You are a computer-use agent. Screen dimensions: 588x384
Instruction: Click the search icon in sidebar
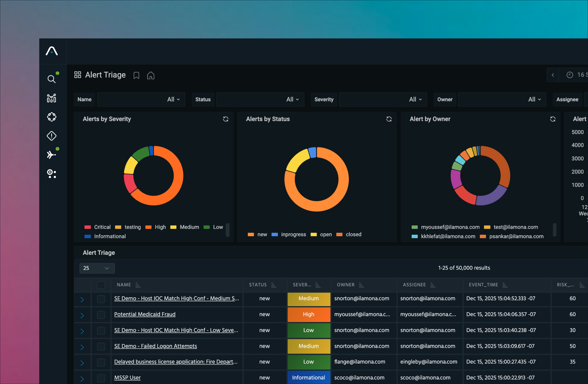click(x=51, y=79)
